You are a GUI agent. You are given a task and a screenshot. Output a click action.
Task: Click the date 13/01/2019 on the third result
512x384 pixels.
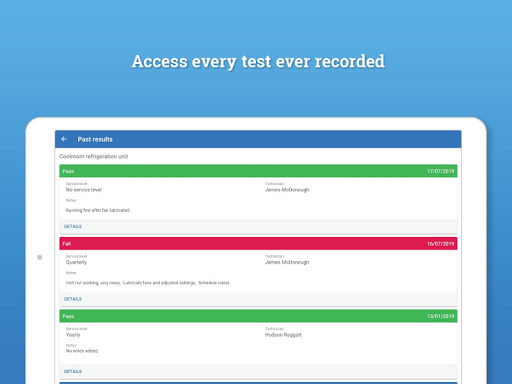coord(441,316)
